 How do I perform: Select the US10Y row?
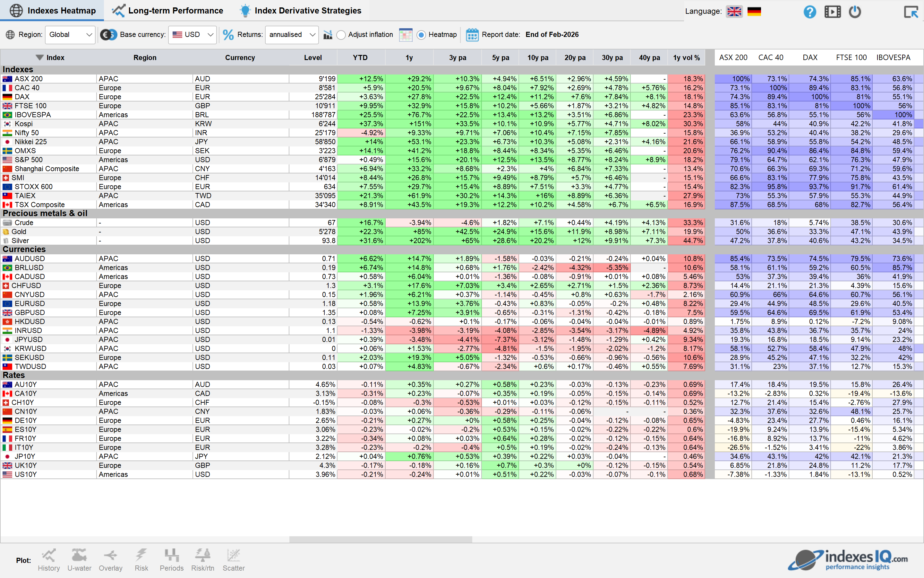tap(352, 474)
